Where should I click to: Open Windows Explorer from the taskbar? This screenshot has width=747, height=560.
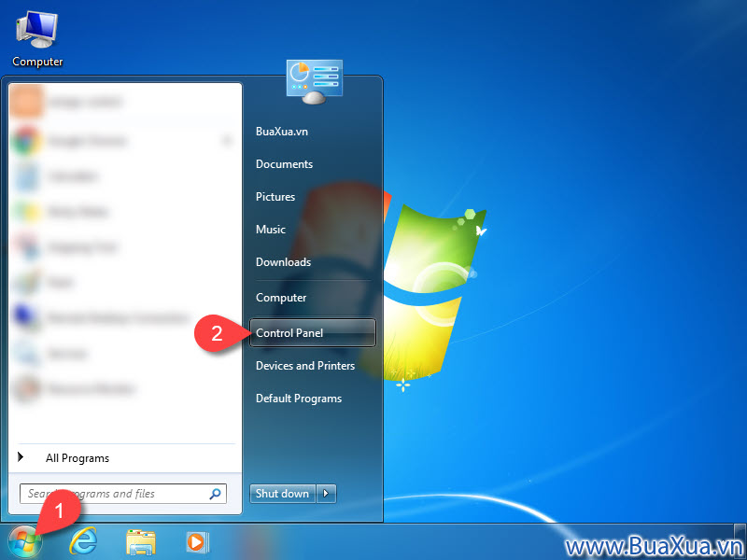click(141, 542)
